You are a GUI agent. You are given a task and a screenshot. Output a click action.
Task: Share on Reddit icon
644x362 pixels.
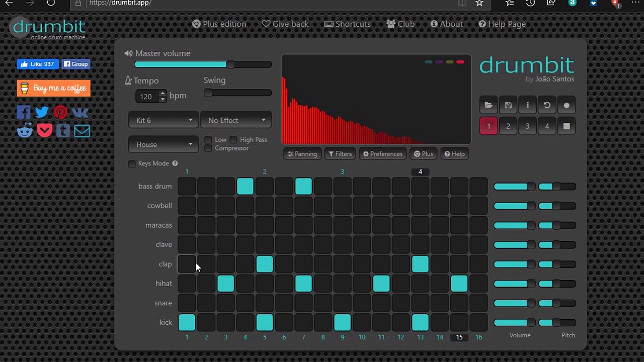tap(25, 131)
